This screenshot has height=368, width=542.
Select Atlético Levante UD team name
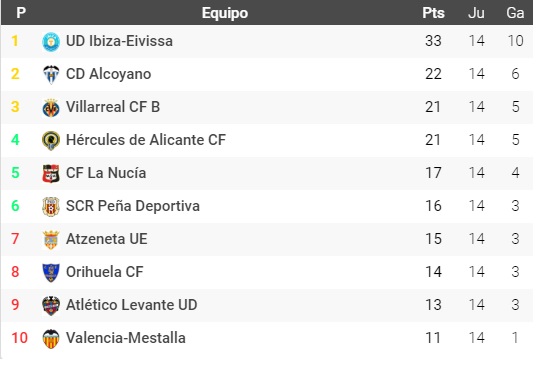[132, 305]
